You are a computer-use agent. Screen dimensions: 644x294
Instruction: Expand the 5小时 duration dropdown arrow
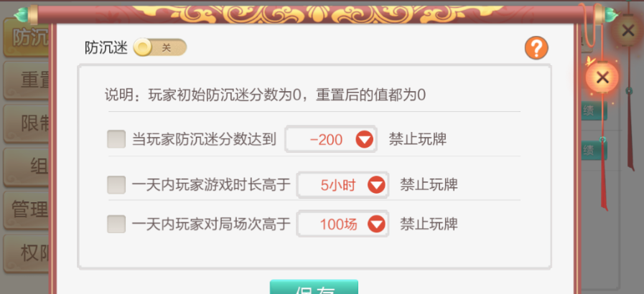[x=376, y=185]
